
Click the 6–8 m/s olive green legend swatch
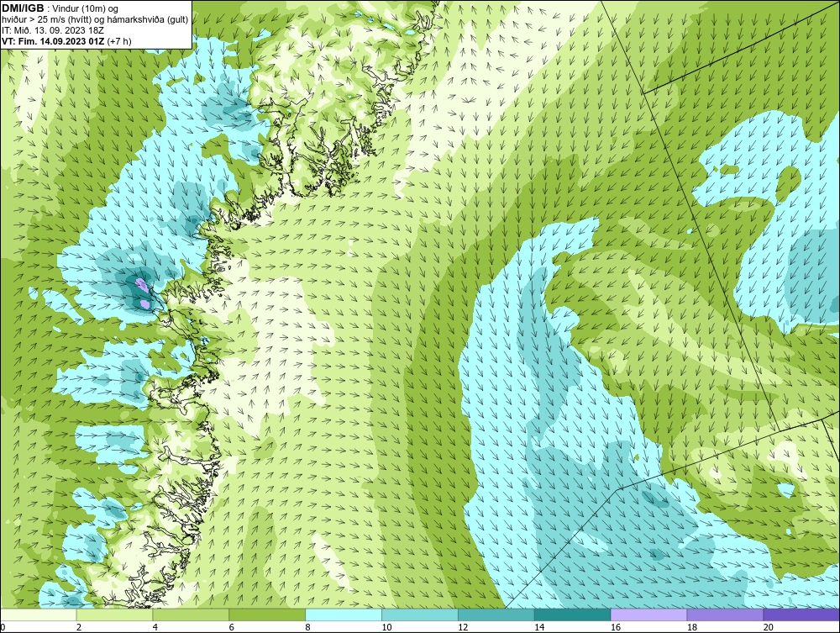[267, 615]
